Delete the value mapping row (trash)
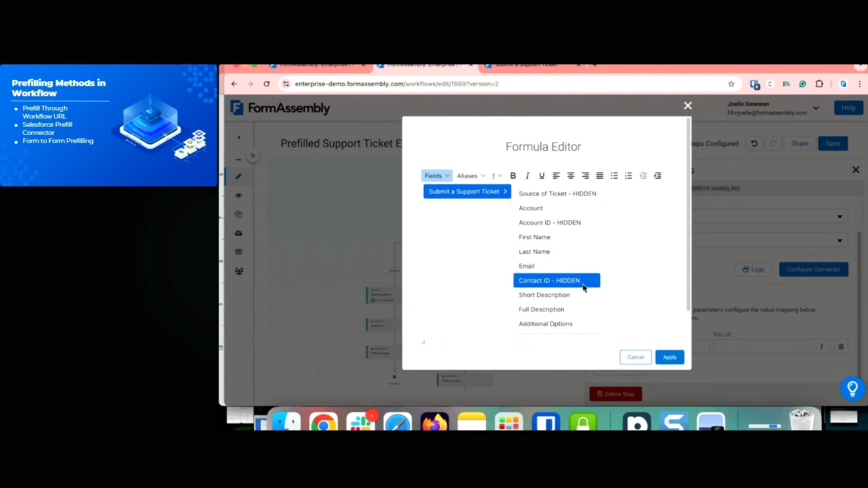The height and width of the screenshot is (488, 868). (841, 347)
